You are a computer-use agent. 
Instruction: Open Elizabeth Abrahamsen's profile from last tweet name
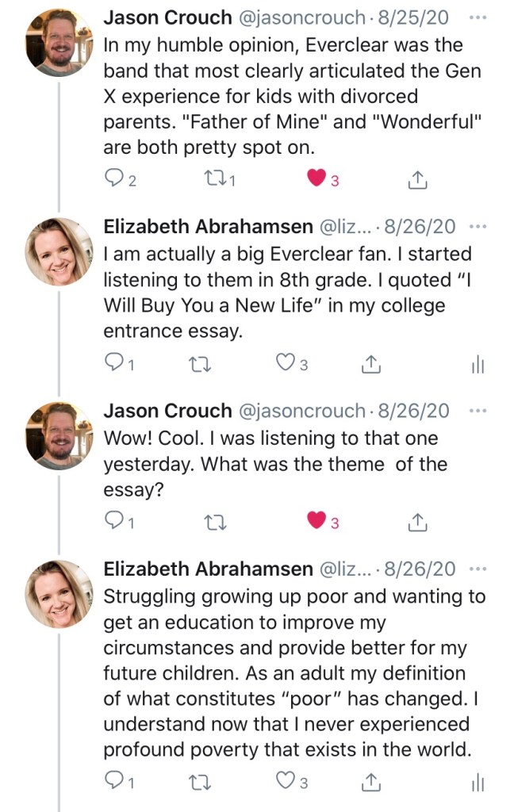click(208, 569)
